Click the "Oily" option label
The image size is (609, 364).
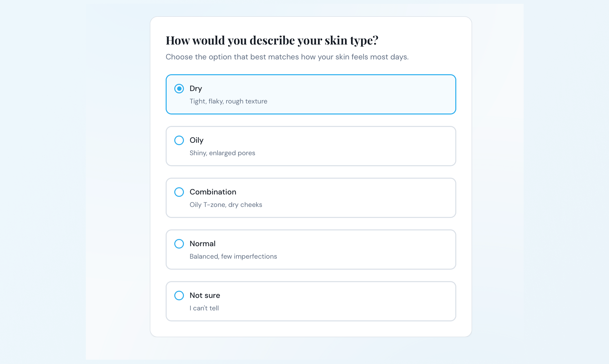point(196,140)
